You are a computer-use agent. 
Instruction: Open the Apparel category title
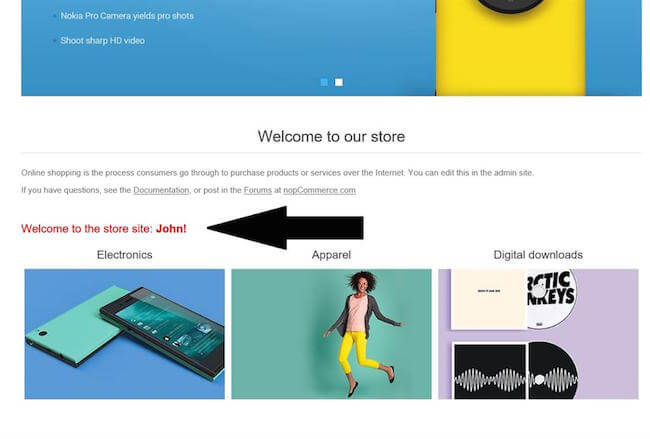click(x=331, y=255)
